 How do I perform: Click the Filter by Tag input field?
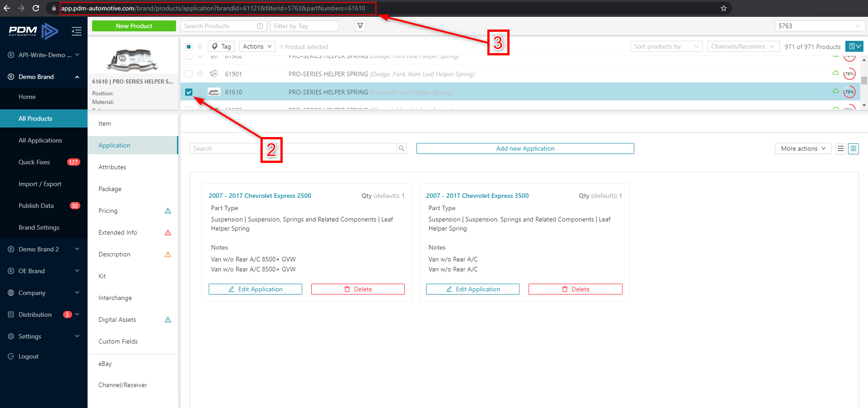pos(304,26)
